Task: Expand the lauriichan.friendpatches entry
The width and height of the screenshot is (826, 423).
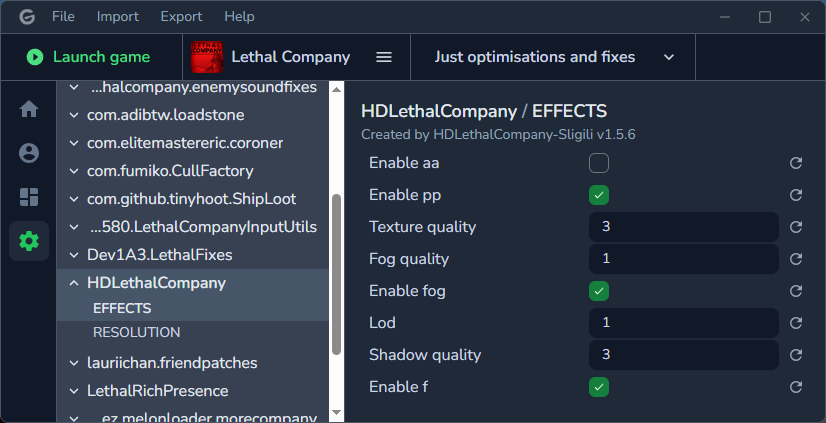Action: click(74, 363)
